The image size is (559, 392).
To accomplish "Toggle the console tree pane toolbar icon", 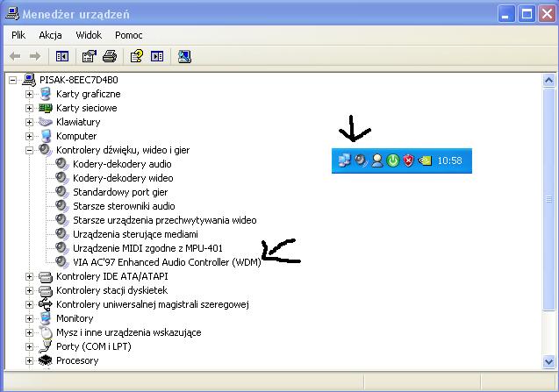I will pyautogui.click(x=62, y=57).
